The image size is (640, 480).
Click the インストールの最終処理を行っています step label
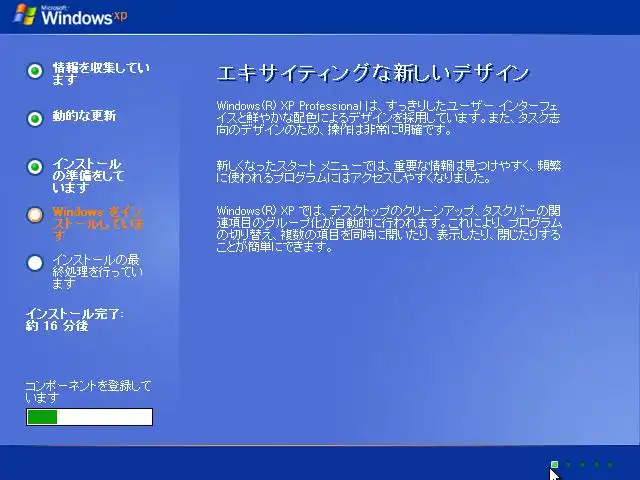click(97, 271)
